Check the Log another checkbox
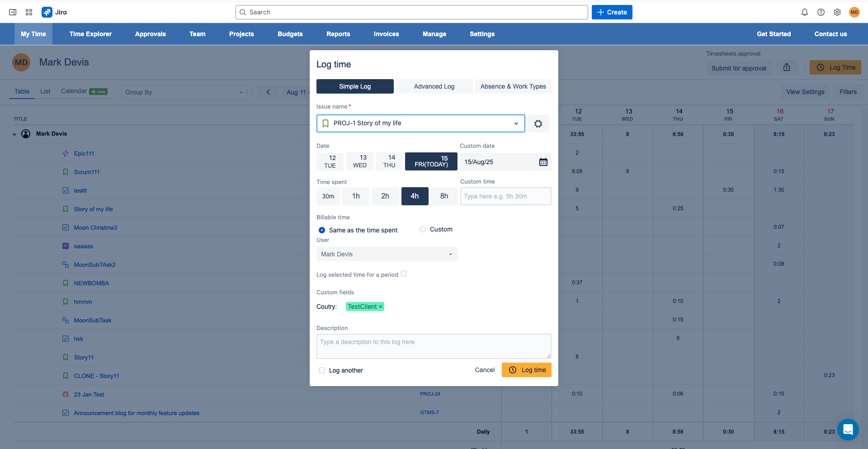868x449 pixels. click(321, 370)
